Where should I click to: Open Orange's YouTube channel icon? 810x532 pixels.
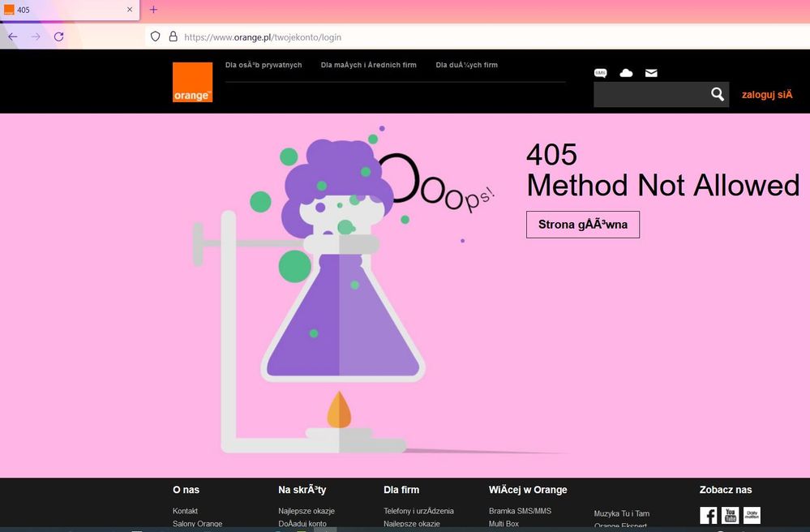[730, 516]
